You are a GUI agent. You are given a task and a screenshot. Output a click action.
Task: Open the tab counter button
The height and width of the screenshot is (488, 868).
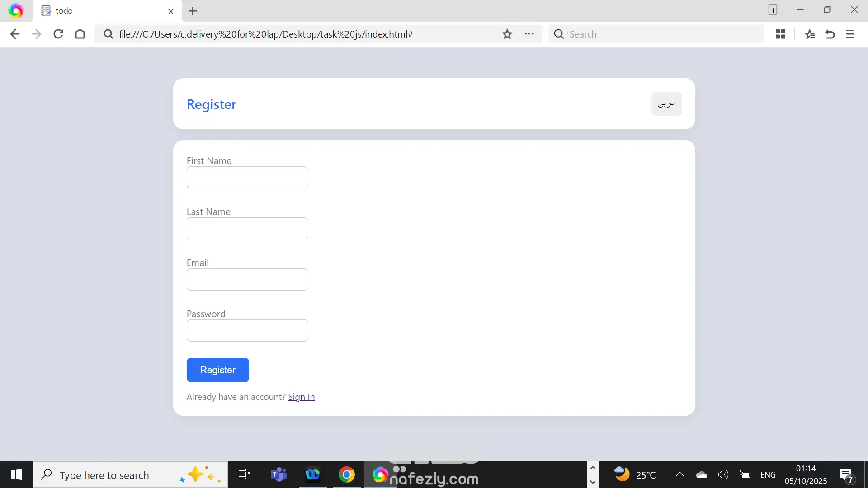coord(773,10)
